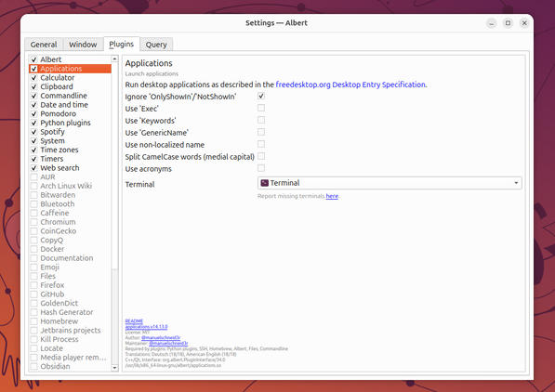Uncheck the Clipboard plugin checkbox
Image resolution: width=555 pixels, height=392 pixels.
[x=34, y=86]
